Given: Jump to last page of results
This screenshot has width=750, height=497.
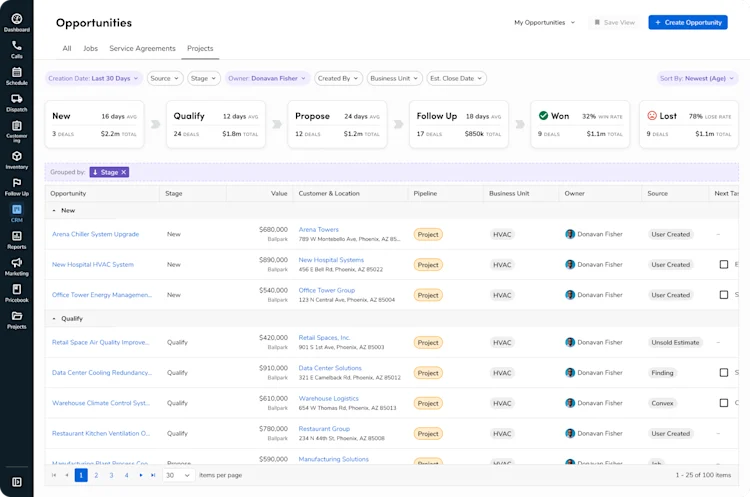Looking at the screenshot, I should point(153,475).
